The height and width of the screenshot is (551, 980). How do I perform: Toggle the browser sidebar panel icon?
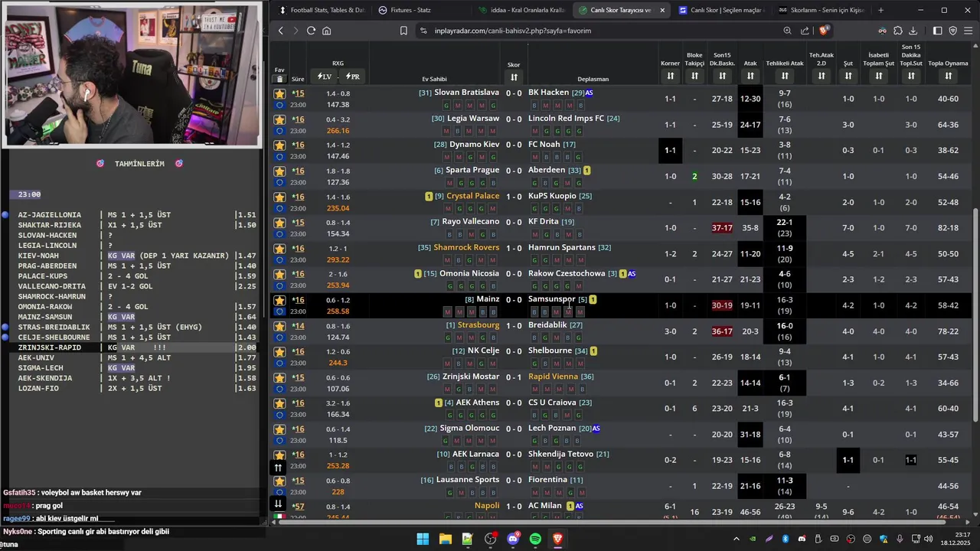point(937,31)
